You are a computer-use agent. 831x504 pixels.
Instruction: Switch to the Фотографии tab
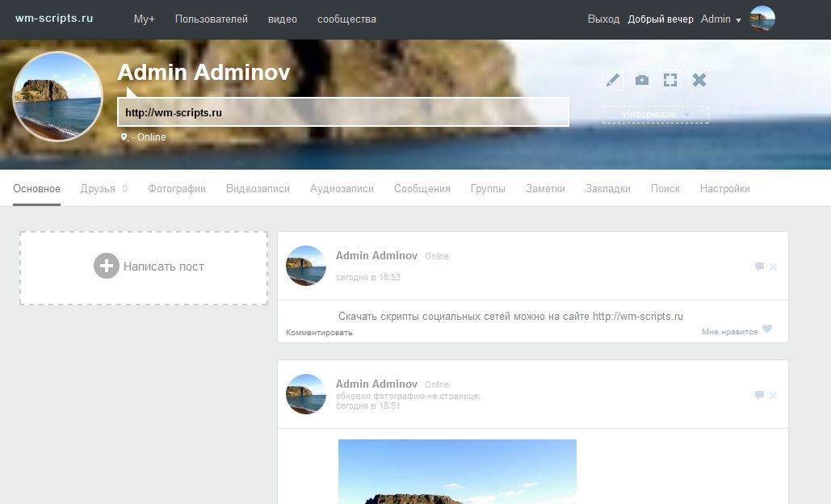176,189
